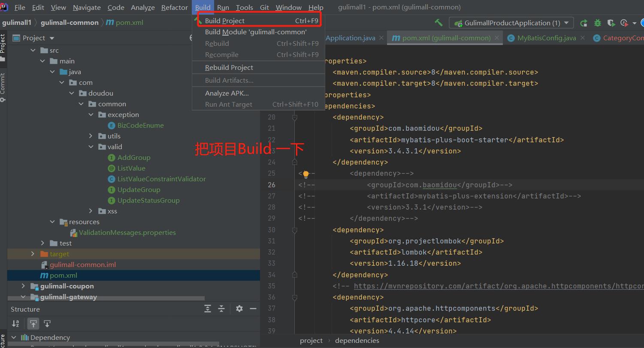Screen dimensions: 644x348
Task: Switch to the MyBatisConfig.java tab
Action: [x=547, y=38]
